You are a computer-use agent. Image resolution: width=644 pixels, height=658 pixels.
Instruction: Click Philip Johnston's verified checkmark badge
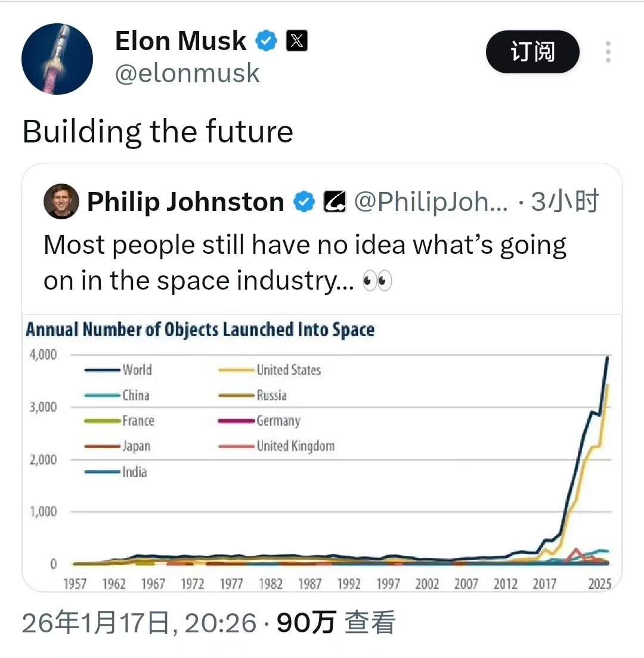pos(304,203)
